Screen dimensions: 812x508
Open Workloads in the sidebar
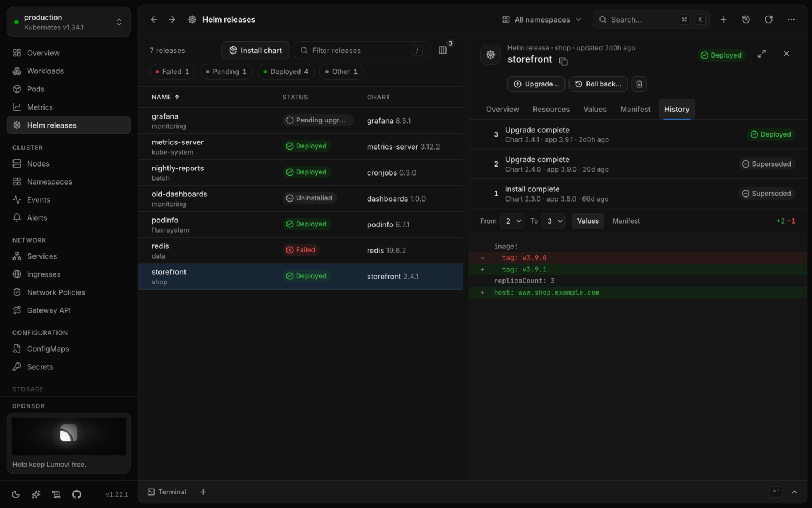pyautogui.click(x=69, y=71)
